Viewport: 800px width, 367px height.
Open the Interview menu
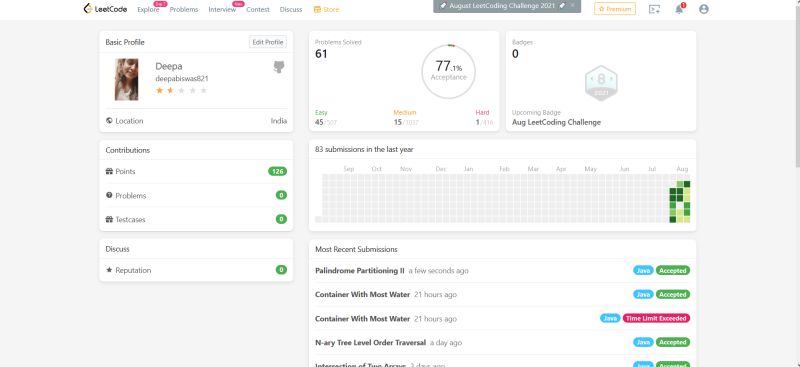[x=222, y=9]
